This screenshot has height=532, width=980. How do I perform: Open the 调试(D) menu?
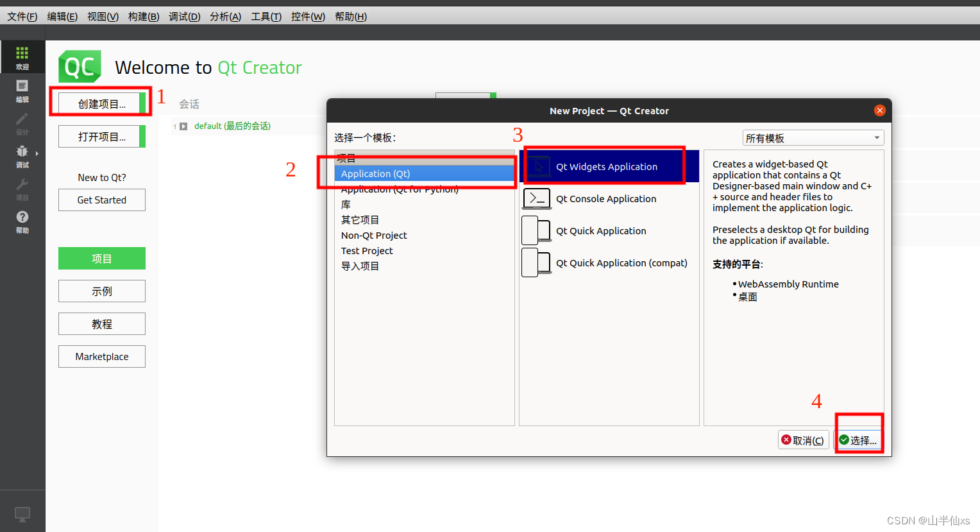pos(185,17)
